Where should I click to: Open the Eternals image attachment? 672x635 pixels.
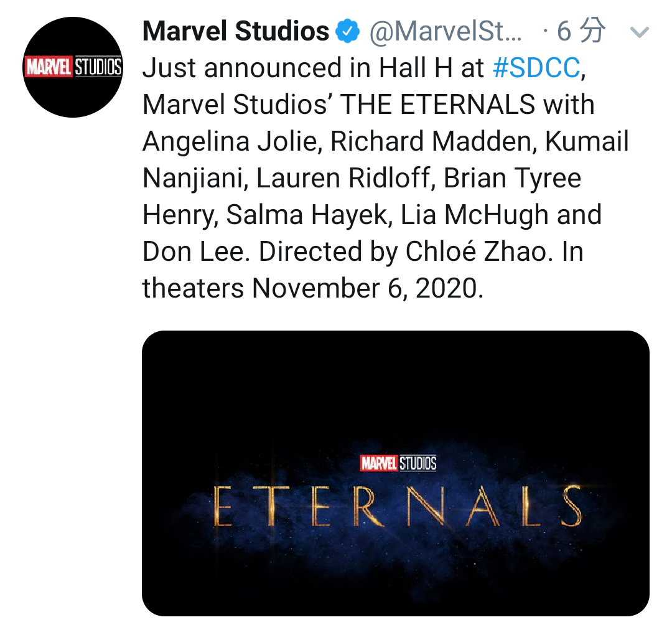(396, 473)
